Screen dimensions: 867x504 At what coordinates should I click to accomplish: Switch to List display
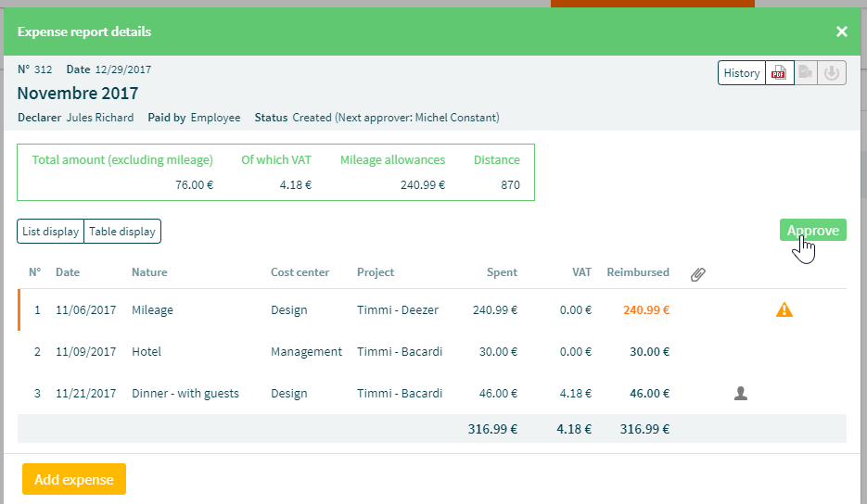[50, 232]
